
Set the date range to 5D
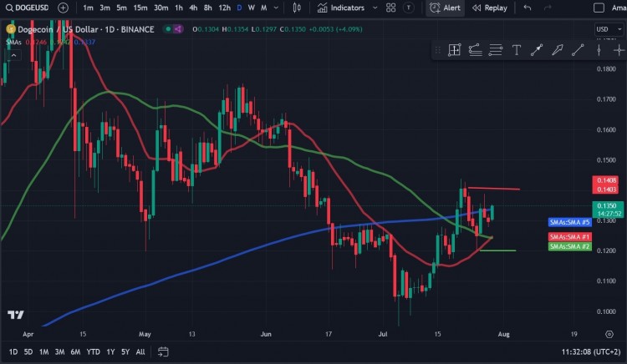pos(28,351)
